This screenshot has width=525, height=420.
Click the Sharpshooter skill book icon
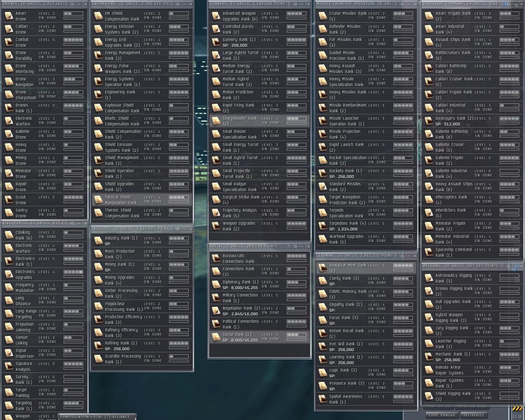pyautogui.click(x=216, y=121)
